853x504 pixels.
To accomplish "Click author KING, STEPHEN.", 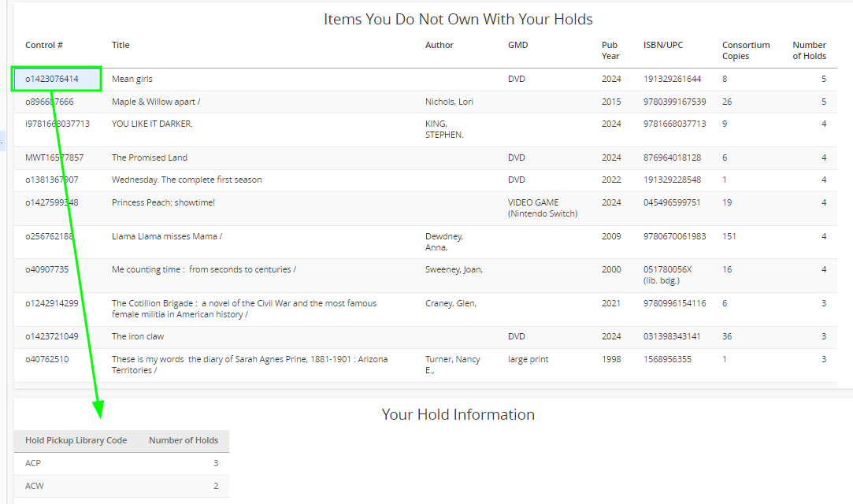I will (x=444, y=129).
